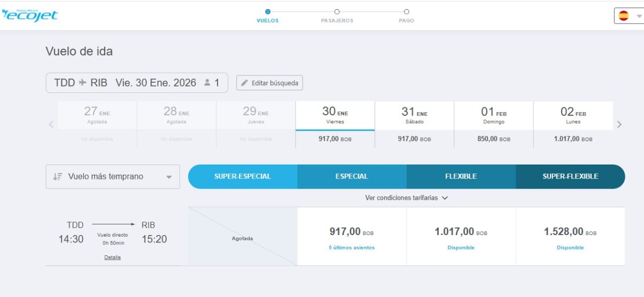
Task: Click the sort icon beside Vuelo más temprano
Action: pyautogui.click(x=58, y=177)
